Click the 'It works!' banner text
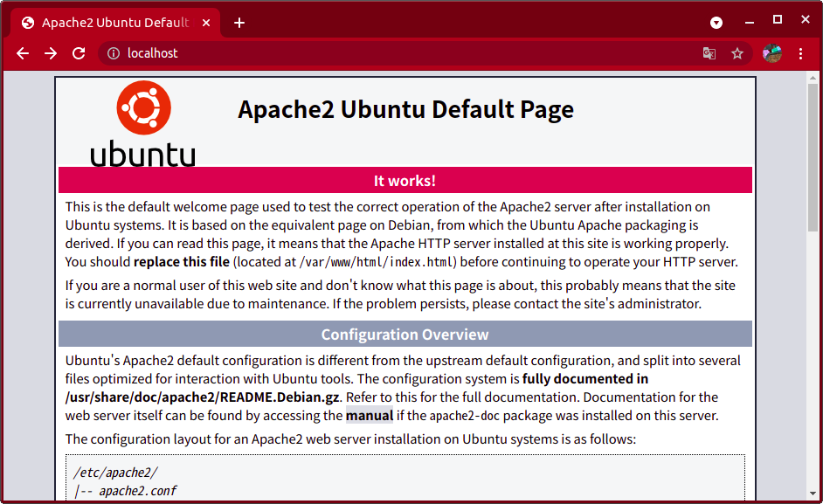823x504 pixels. [405, 181]
